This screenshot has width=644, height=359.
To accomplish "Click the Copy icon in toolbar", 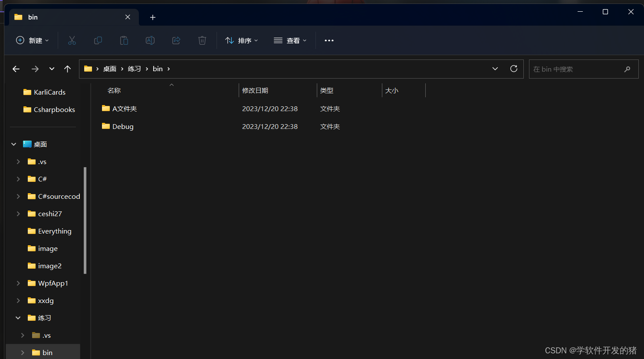I will 98,40.
